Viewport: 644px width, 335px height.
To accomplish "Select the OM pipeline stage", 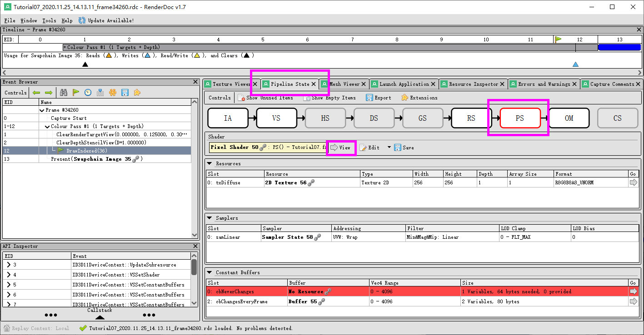I will click(x=569, y=118).
